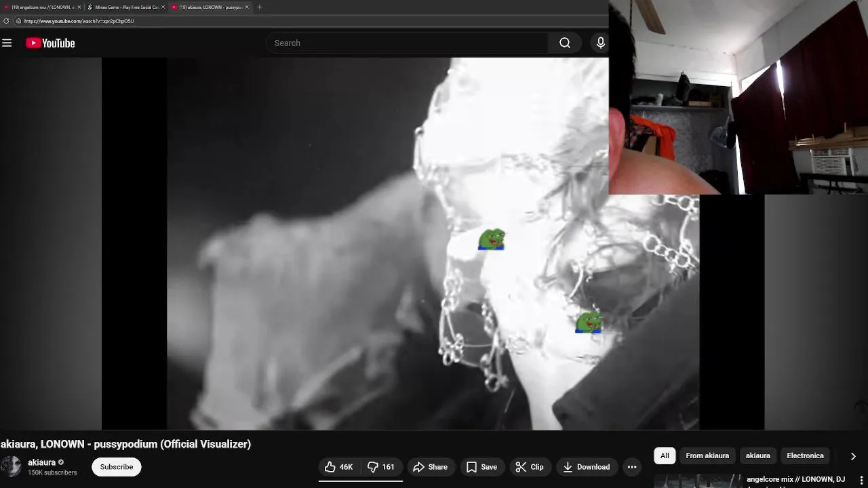This screenshot has height=488, width=868.
Task: Click the browser address bar URL
Action: point(79,21)
